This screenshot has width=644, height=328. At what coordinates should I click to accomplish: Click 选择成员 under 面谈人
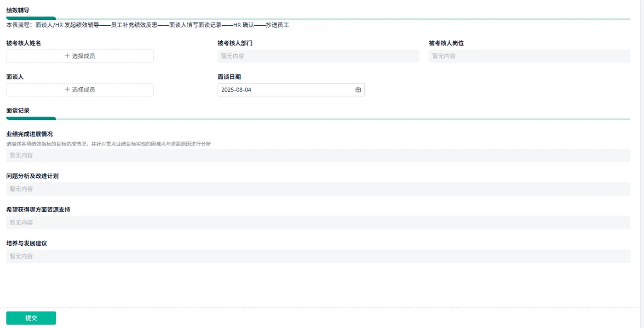pyautogui.click(x=80, y=90)
